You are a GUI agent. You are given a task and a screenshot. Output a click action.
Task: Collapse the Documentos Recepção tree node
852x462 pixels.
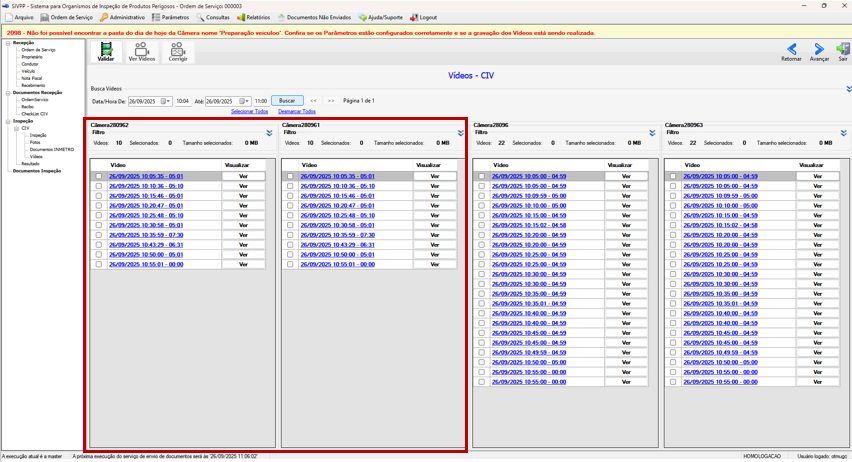pos(8,93)
